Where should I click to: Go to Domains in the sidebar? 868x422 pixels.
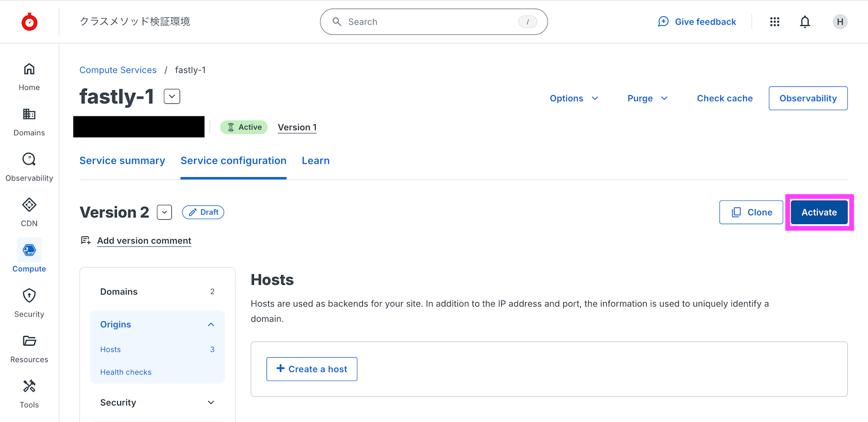[x=29, y=115]
